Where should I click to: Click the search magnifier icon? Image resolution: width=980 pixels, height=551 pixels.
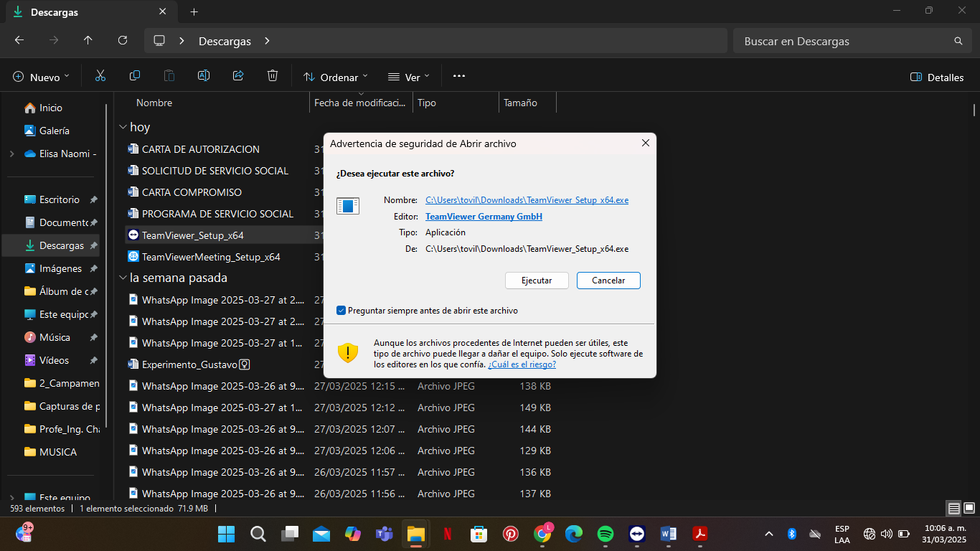[x=958, y=41]
